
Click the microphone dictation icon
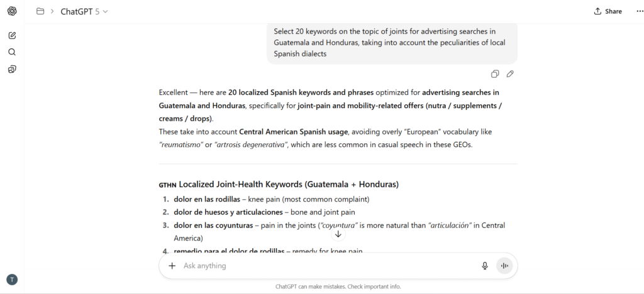click(x=485, y=266)
